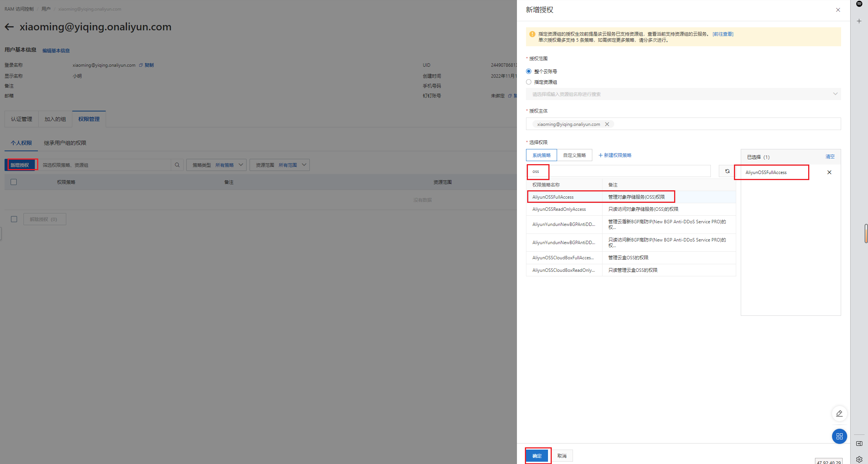Switch to 继承用户组的权限 tab
868x464 pixels.
click(65, 143)
